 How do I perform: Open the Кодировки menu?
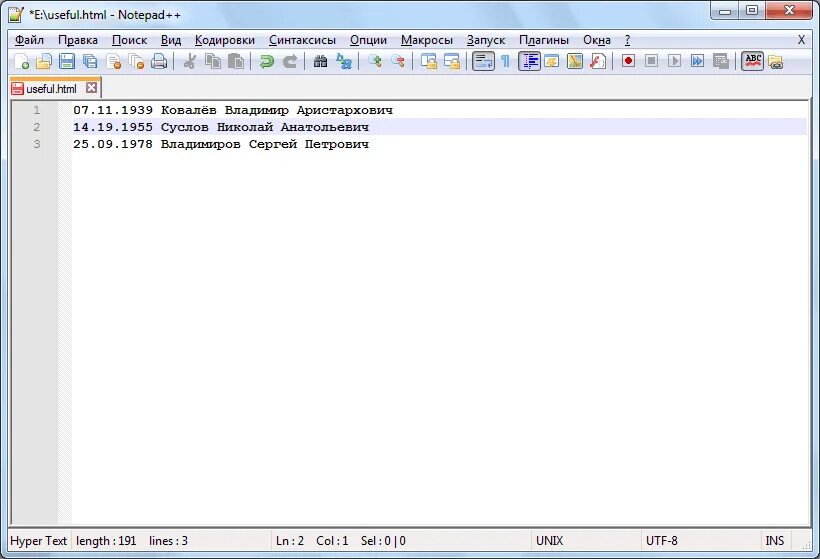click(x=224, y=40)
